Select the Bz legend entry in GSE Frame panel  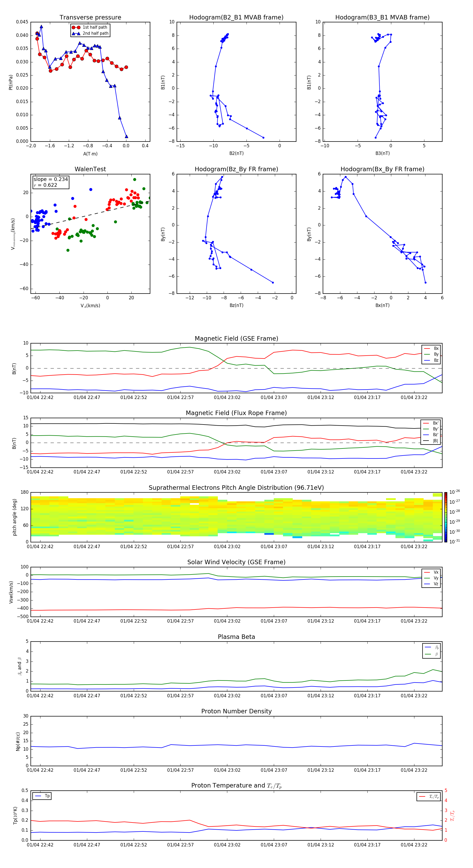431,360
